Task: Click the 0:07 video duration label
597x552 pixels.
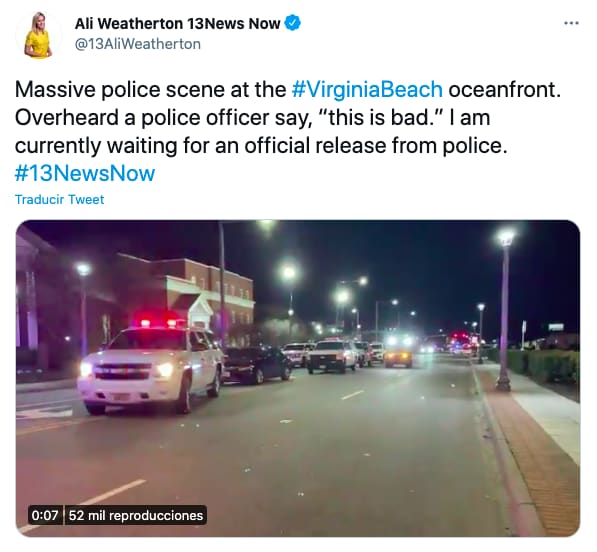Action: tap(45, 515)
